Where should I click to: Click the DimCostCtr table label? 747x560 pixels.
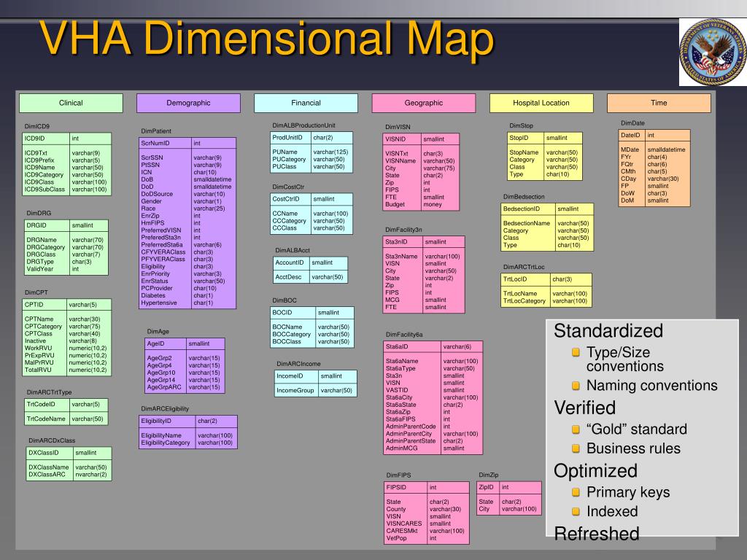click(288, 187)
